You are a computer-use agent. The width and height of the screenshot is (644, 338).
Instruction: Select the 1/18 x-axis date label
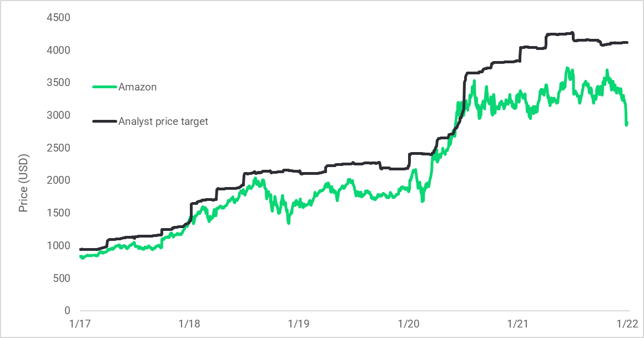point(190,324)
